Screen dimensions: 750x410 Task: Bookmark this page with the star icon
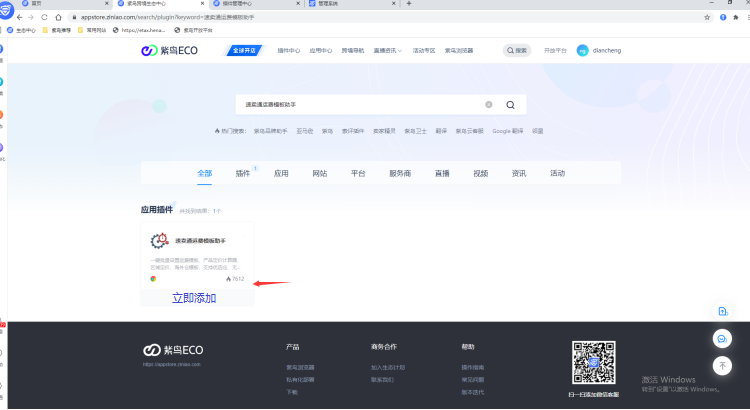(707, 17)
